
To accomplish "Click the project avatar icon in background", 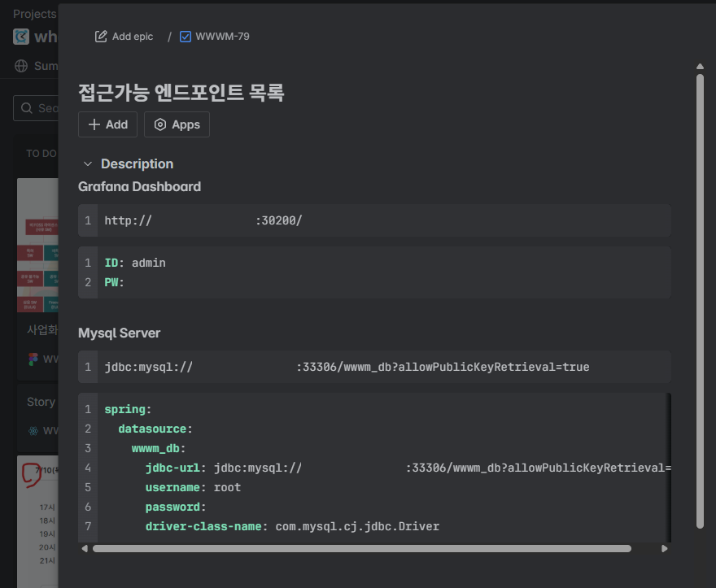I will point(21,37).
